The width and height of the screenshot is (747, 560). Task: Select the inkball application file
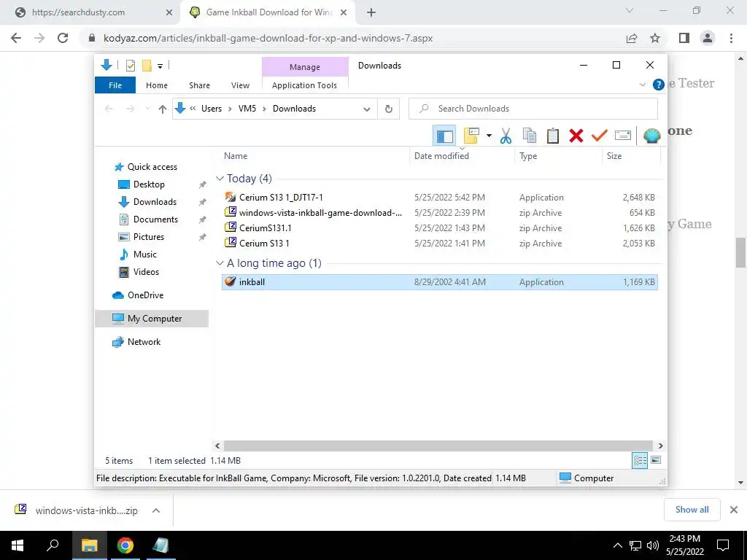pos(439,282)
